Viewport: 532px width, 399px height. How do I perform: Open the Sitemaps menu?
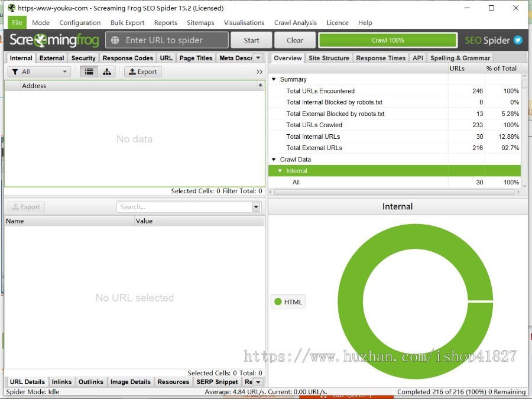200,22
